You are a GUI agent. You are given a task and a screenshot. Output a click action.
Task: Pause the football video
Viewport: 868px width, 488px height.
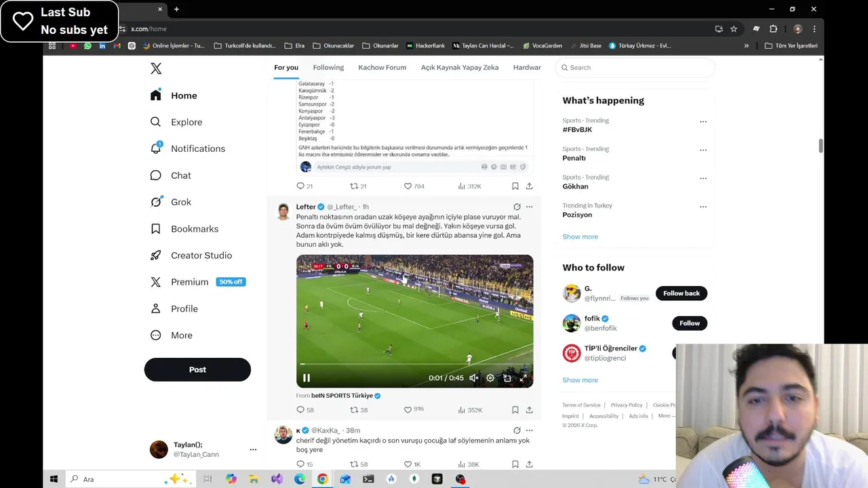[x=307, y=378]
